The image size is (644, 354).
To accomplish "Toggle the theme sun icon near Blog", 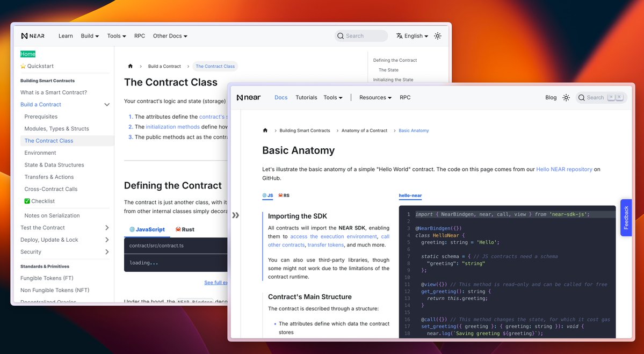I will [x=566, y=97].
